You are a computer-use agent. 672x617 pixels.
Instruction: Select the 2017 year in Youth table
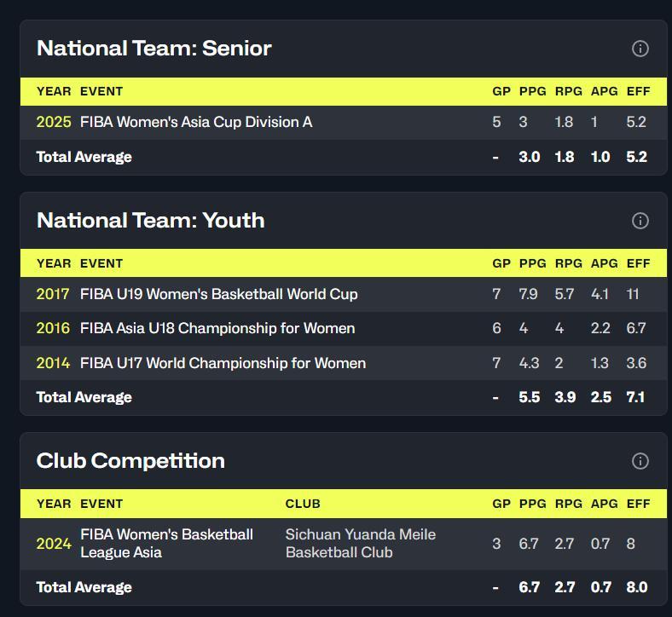click(53, 294)
